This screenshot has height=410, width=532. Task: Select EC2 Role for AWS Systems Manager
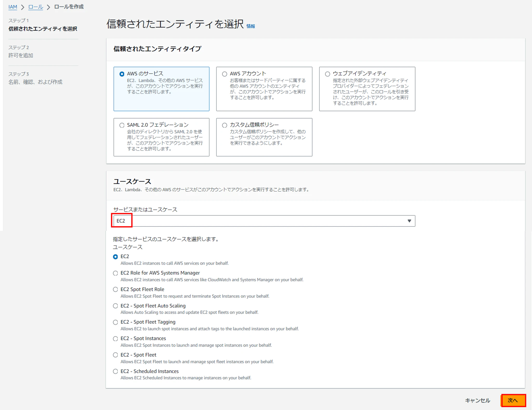(x=115, y=273)
